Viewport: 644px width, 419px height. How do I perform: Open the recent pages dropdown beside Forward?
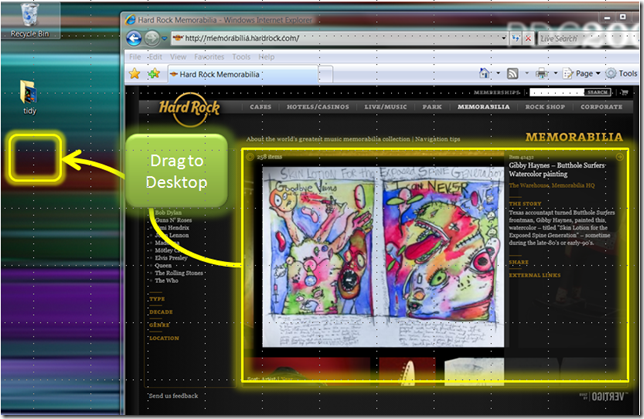point(164,39)
